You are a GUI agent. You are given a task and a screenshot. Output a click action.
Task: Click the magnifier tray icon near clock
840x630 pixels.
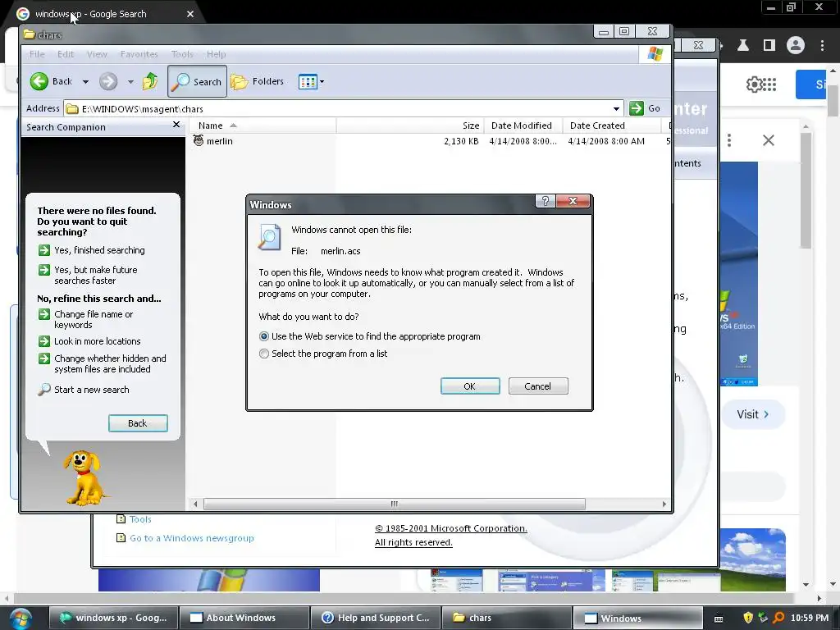778,618
